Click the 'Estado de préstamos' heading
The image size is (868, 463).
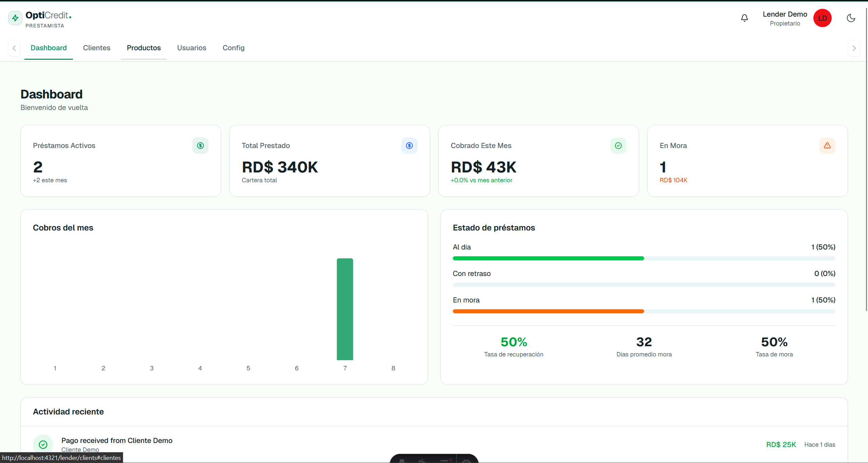(494, 228)
